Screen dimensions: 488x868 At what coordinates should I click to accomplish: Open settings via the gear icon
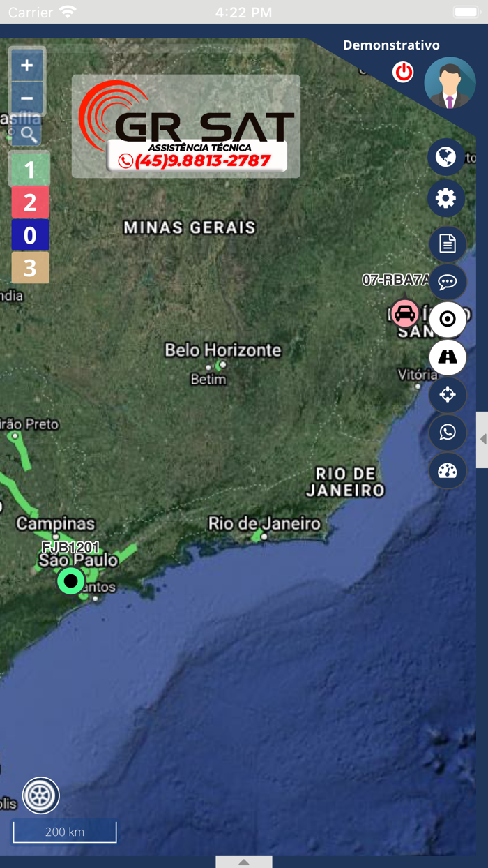coord(446,199)
